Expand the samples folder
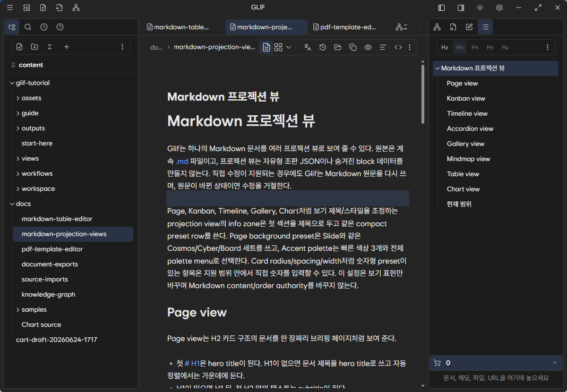The height and width of the screenshot is (392, 567). (18, 309)
